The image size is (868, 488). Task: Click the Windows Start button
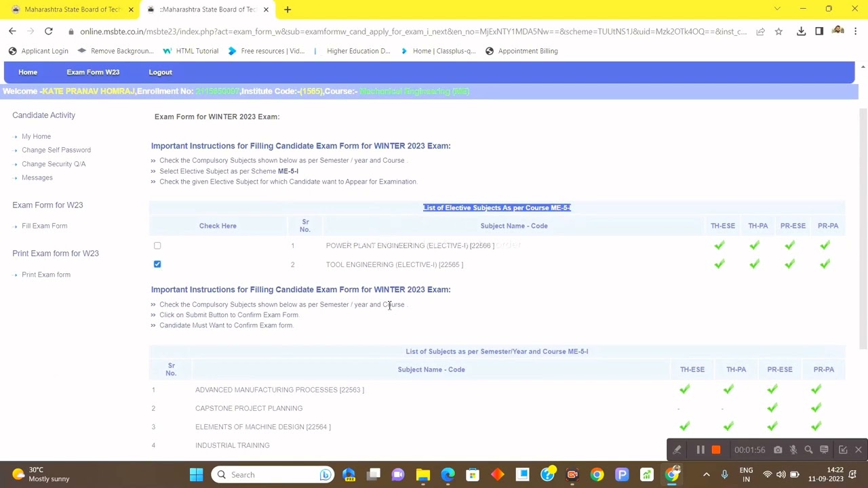click(196, 474)
